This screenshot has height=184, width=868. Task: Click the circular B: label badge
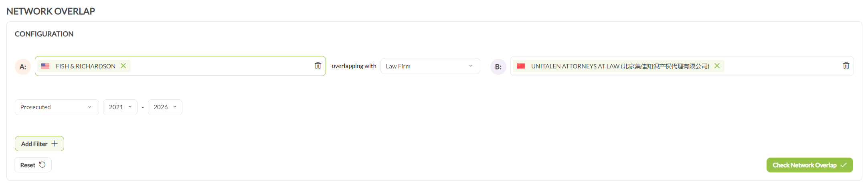pos(498,67)
